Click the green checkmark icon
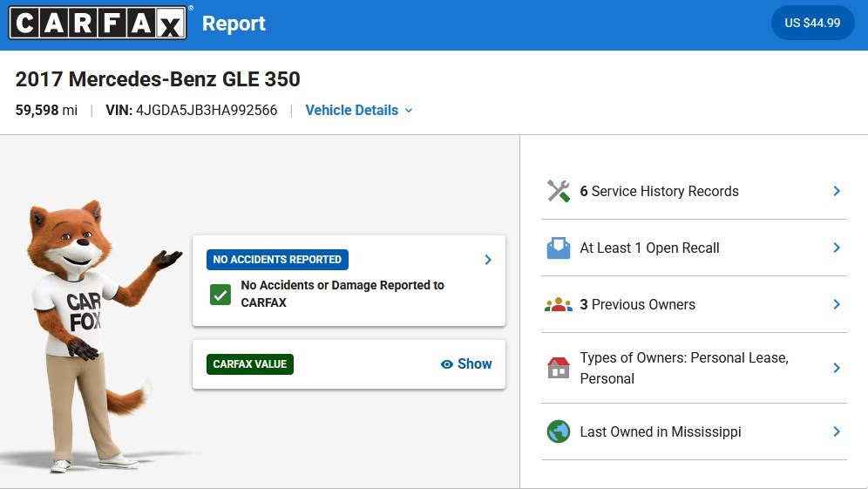The height and width of the screenshot is (489, 868). pyautogui.click(x=220, y=295)
